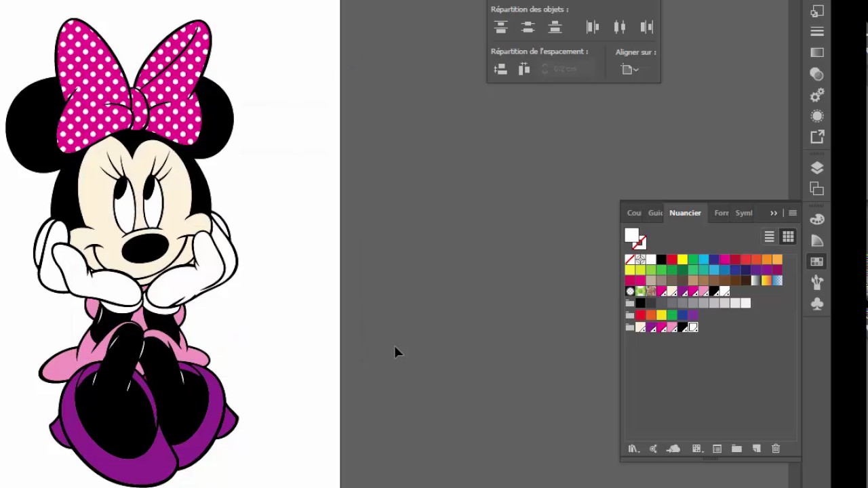Click the menu lines icon in dock
868x488 pixels.
[817, 32]
